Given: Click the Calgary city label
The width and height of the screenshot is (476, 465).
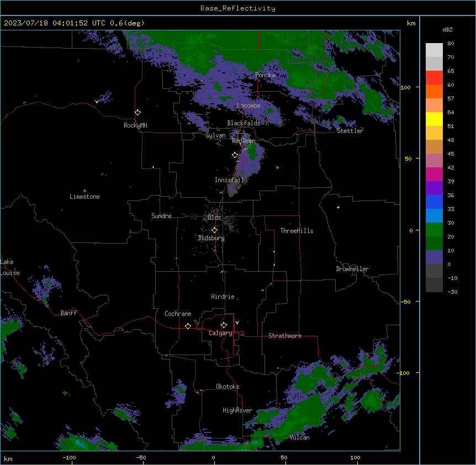Looking at the screenshot, I should point(220,333).
